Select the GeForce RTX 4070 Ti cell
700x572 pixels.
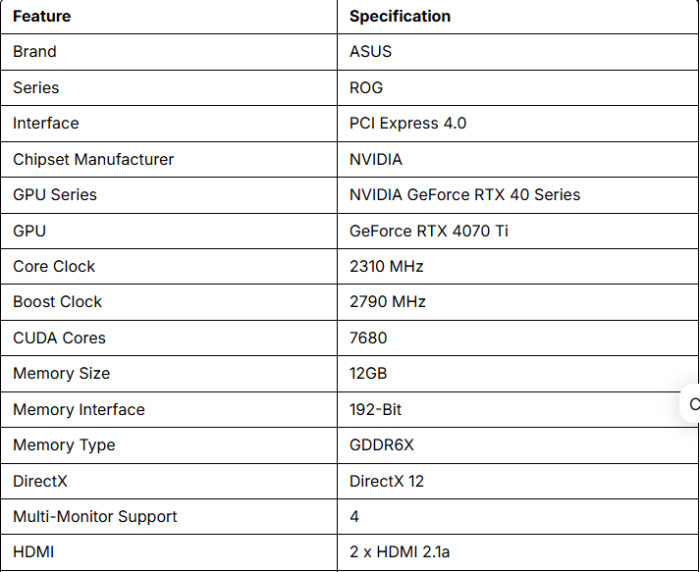tap(429, 231)
